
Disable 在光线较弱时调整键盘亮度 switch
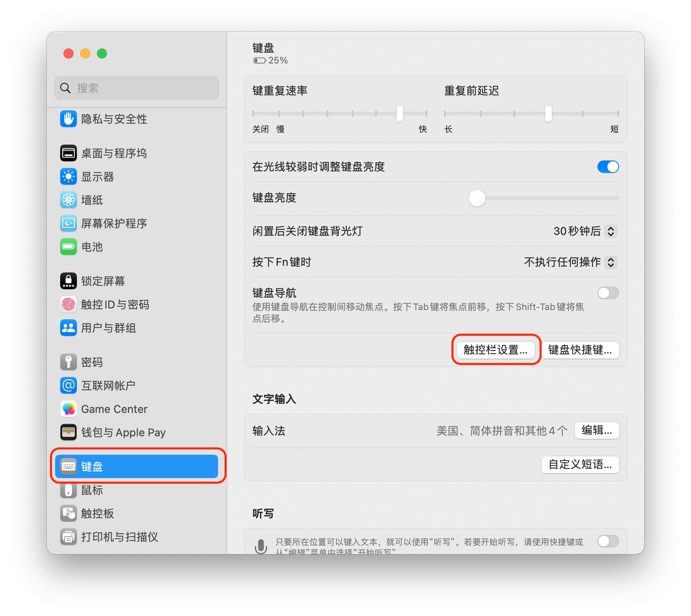608,167
